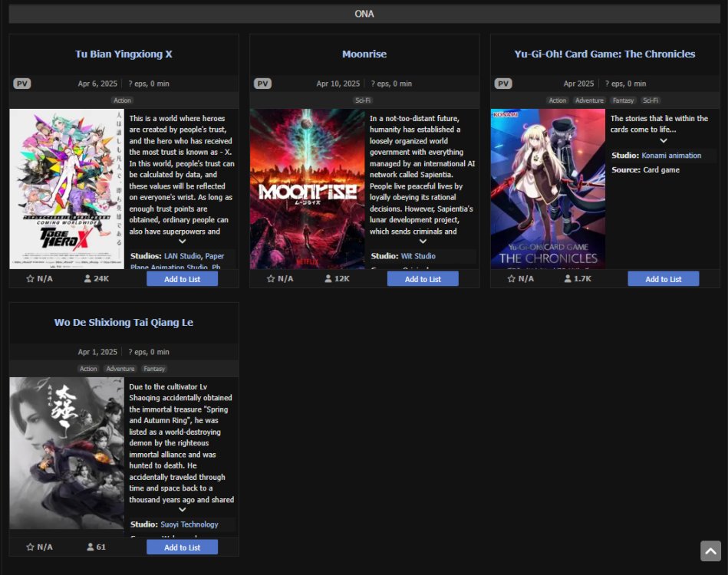Add Wo De Shixiong Tai Qiang Le to list
The width and height of the screenshot is (728, 575).
coord(182,547)
